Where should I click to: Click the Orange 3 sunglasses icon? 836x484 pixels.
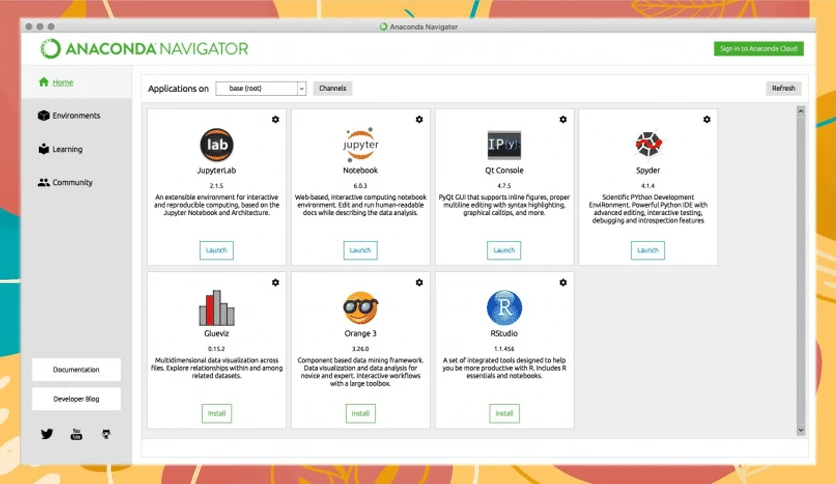(x=360, y=308)
